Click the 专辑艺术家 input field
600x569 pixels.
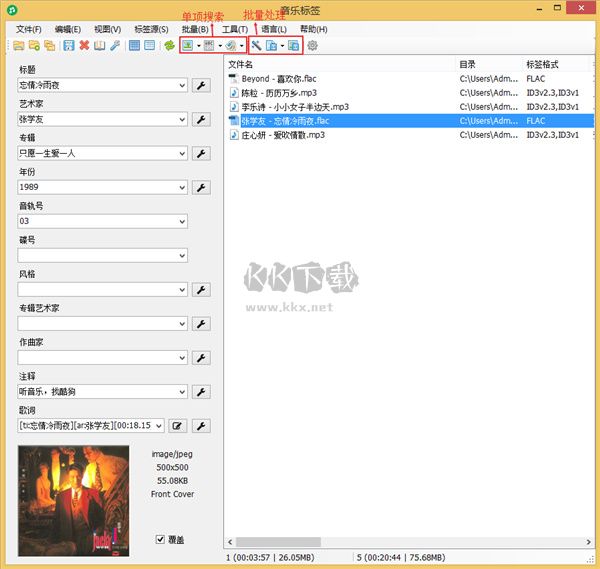[x=103, y=324]
